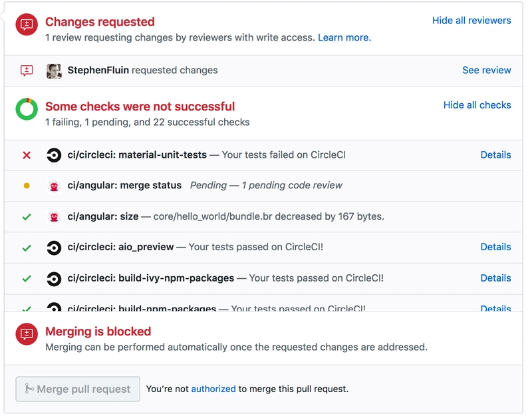This screenshot has width=532, height=418.
Task: Click the review comment icon beside StephenFluin
Action: [x=27, y=71]
